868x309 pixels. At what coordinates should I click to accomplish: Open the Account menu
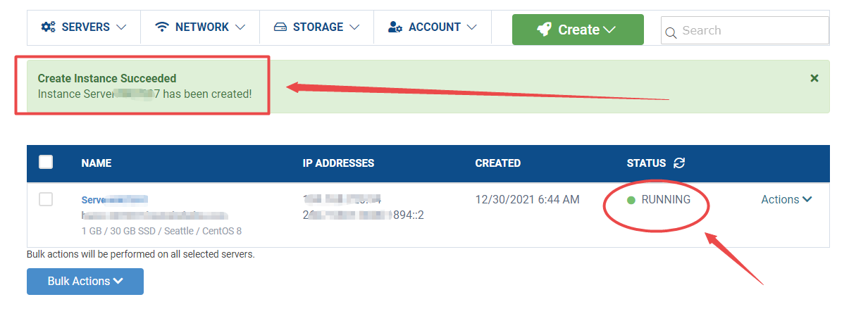tap(433, 27)
